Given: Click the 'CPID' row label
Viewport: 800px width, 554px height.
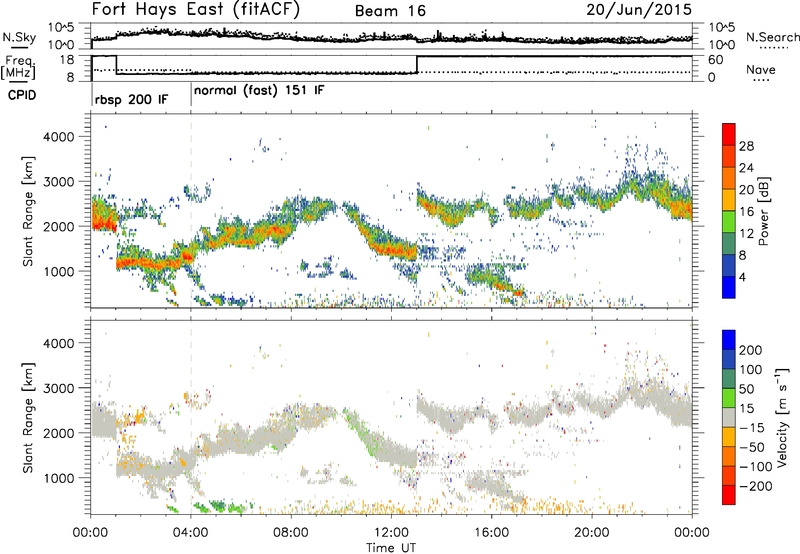Looking at the screenshot, I should tap(22, 95).
